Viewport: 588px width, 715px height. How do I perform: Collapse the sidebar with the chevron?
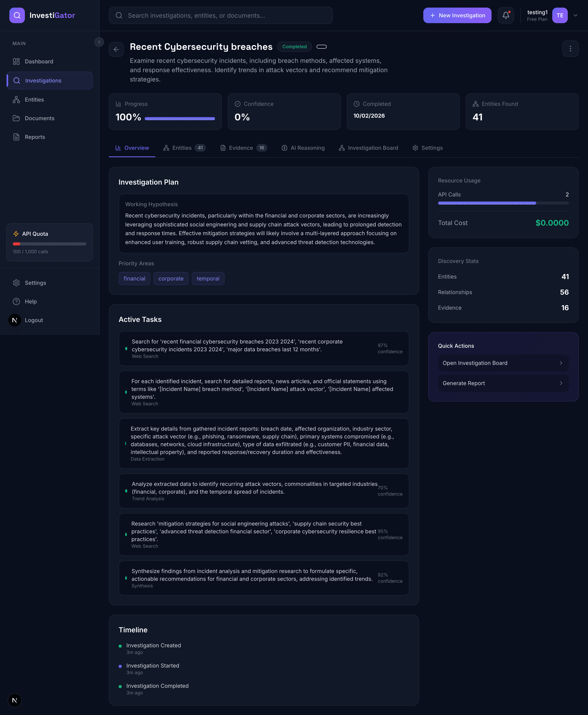99,42
